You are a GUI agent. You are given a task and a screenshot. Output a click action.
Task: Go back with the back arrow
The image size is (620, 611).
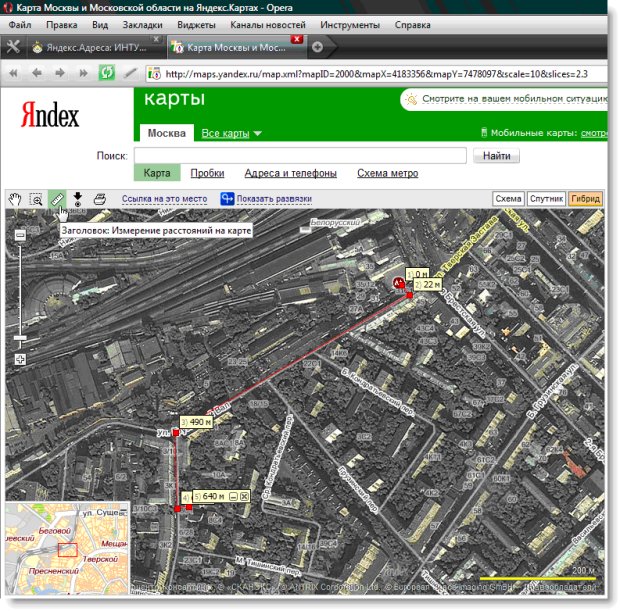click(37, 73)
